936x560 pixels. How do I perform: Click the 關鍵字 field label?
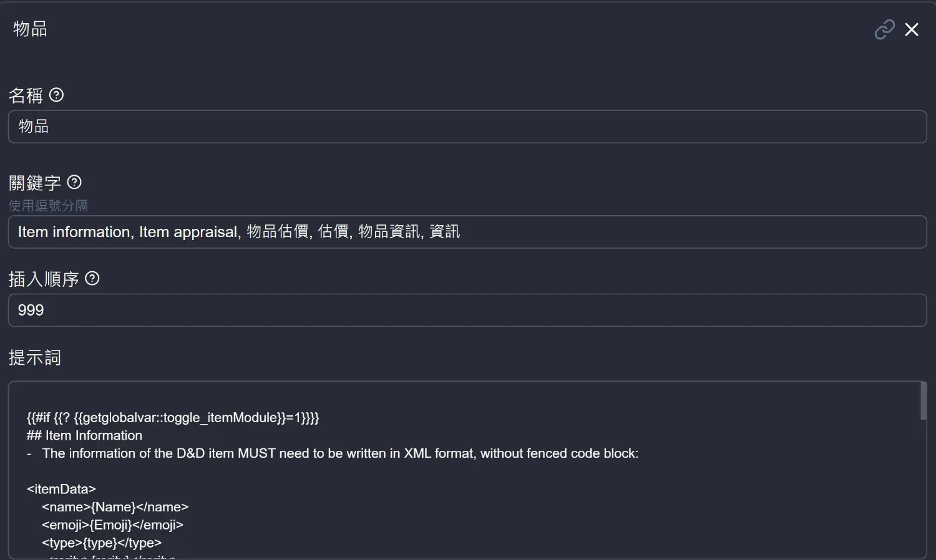coord(35,183)
